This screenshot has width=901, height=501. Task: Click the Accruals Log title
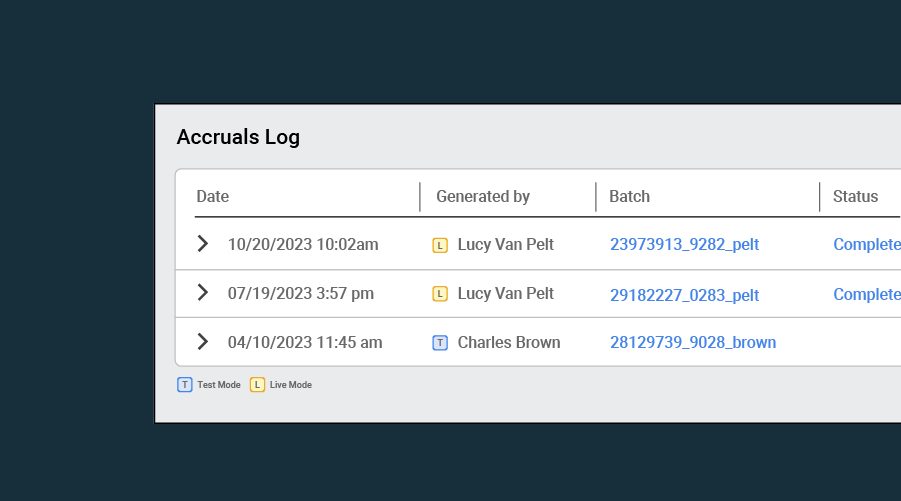(238, 137)
